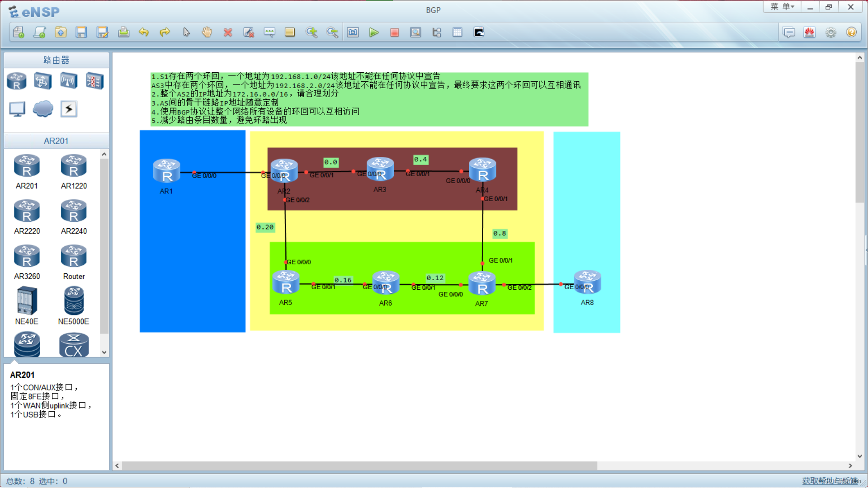Image resolution: width=868 pixels, height=488 pixels.
Task: Click the red Delete X tool
Action: [x=228, y=32]
